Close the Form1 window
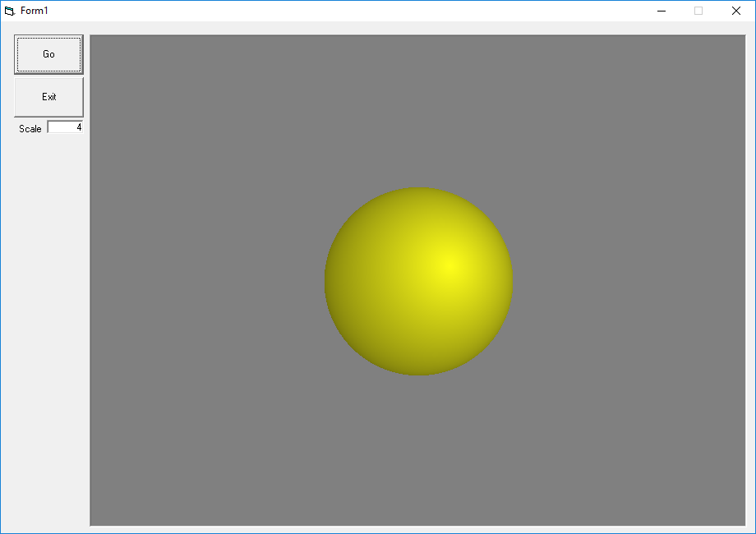 (735, 11)
